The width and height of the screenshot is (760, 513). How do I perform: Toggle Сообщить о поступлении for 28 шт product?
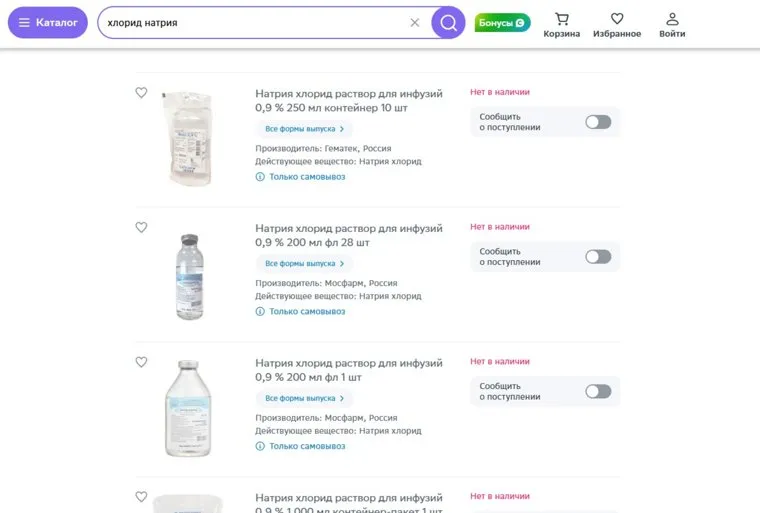tap(597, 257)
